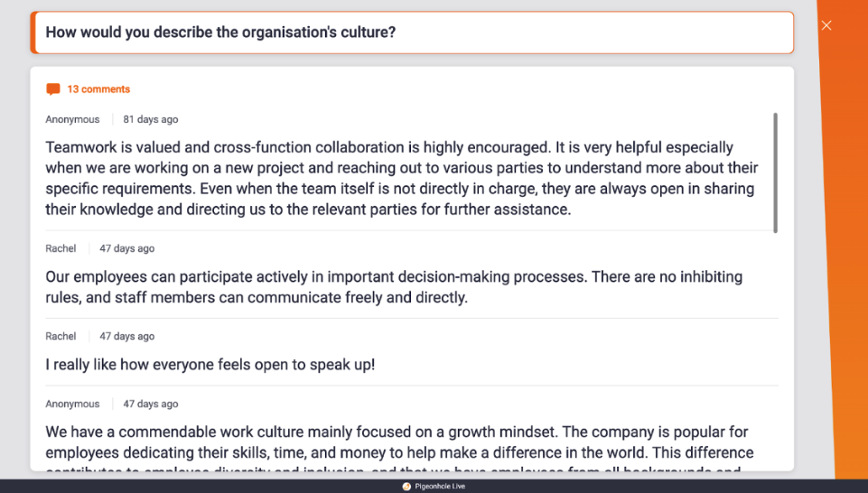This screenshot has width=868, height=493.
Task: Click the "Pigeonhole Live" text in bottom bar
Action: 440,487
